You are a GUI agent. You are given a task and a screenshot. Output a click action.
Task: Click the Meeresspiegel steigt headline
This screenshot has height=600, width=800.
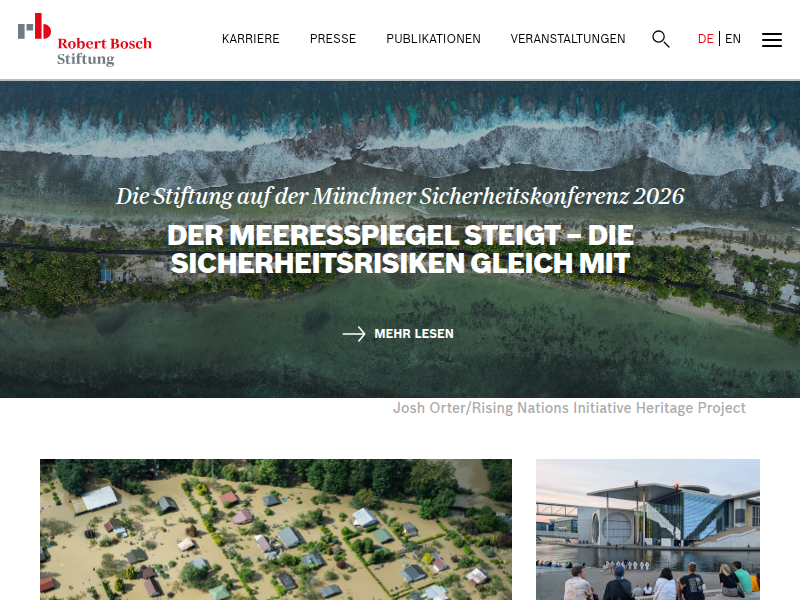(x=401, y=249)
